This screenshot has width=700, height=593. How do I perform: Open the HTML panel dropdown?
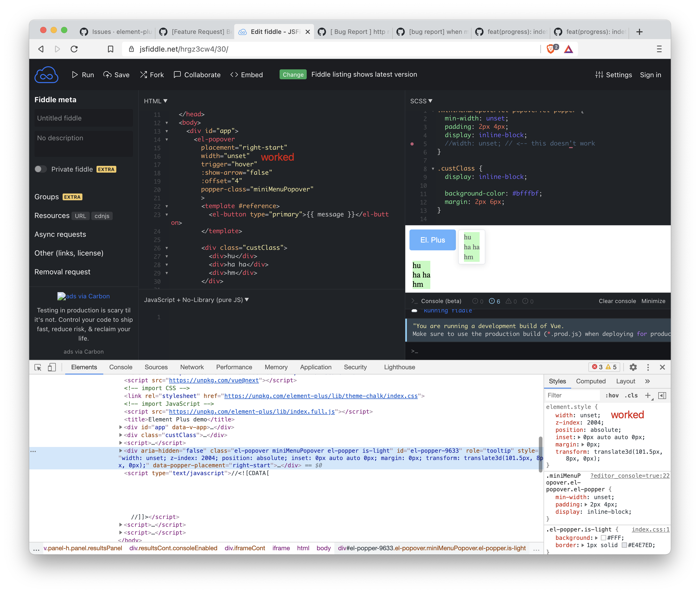155,101
